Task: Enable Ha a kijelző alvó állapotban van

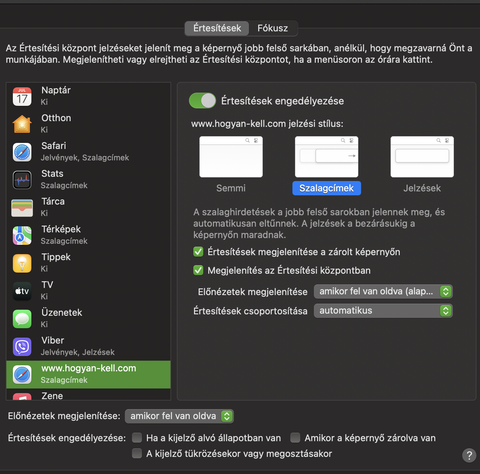Action: tap(137, 438)
